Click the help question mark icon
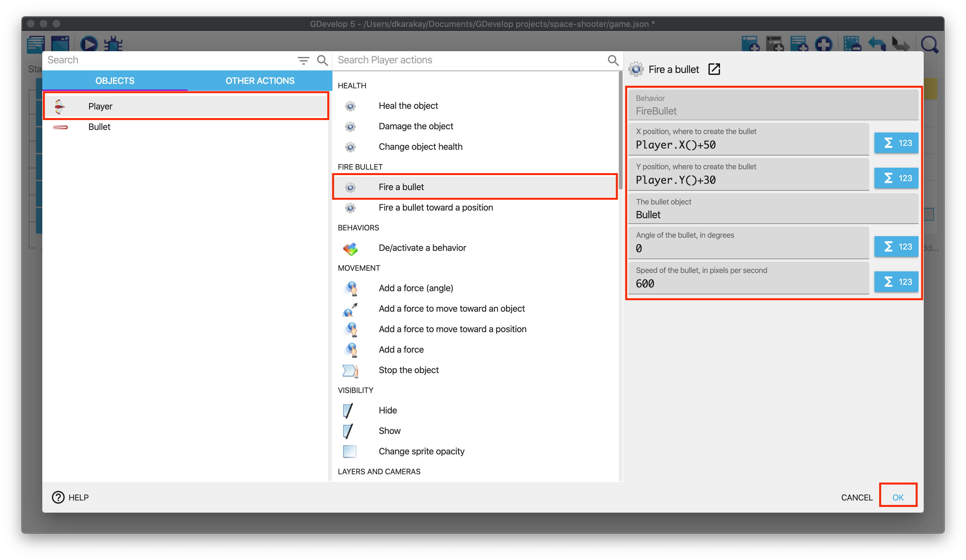This screenshot has width=966, height=560. pos(58,497)
